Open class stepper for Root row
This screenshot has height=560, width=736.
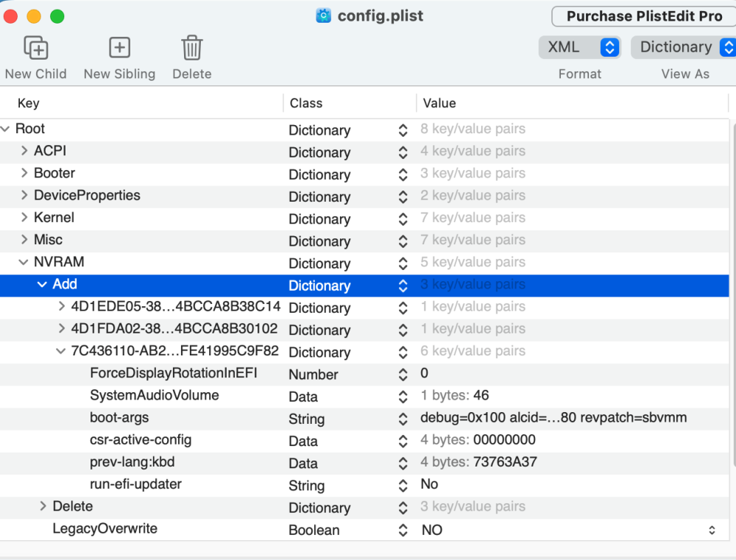click(403, 130)
